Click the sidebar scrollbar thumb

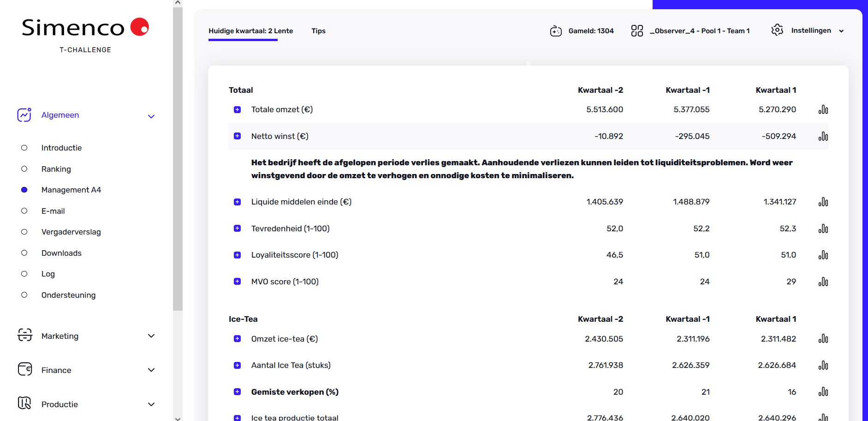click(x=178, y=158)
